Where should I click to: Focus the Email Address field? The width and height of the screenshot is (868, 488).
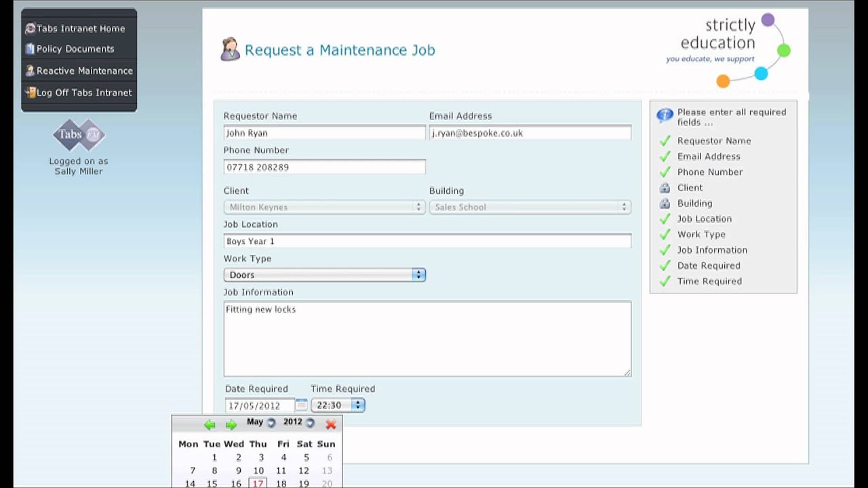click(x=530, y=133)
